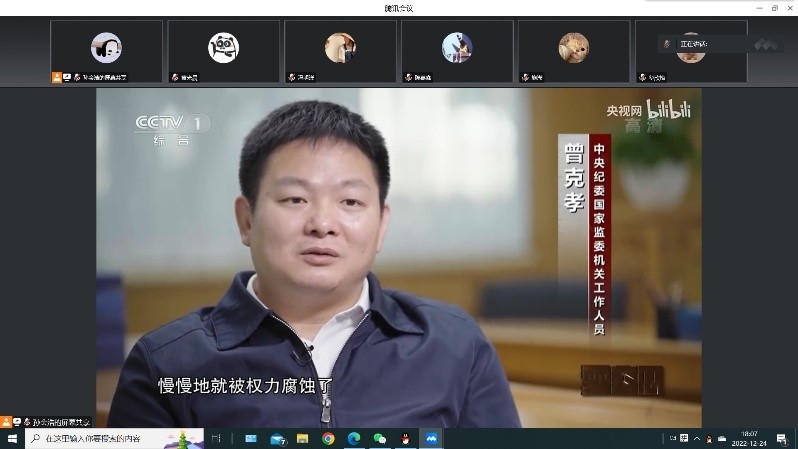Click the taskbar search input box
The height and width of the screenshot is (449, 798).
(100, 439)
